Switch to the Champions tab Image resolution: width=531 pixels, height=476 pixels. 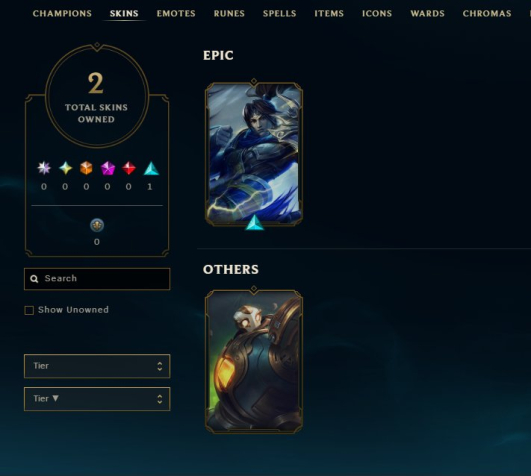pos(62,14)
